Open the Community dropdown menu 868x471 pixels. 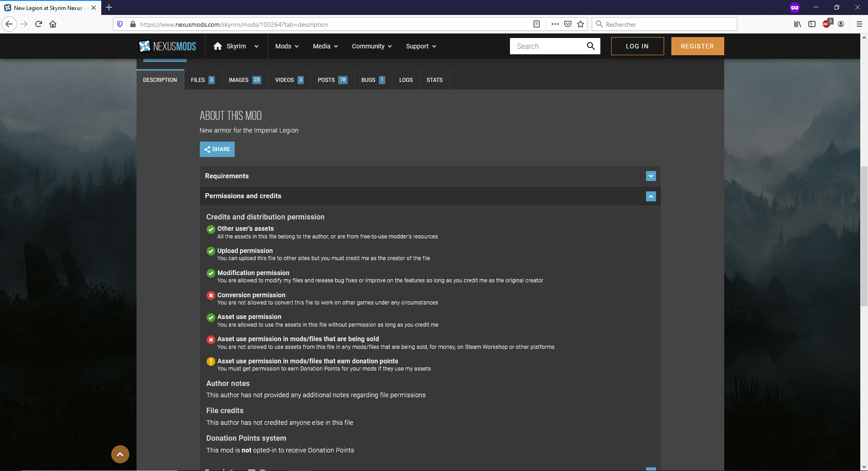click(x=372, y=46)
